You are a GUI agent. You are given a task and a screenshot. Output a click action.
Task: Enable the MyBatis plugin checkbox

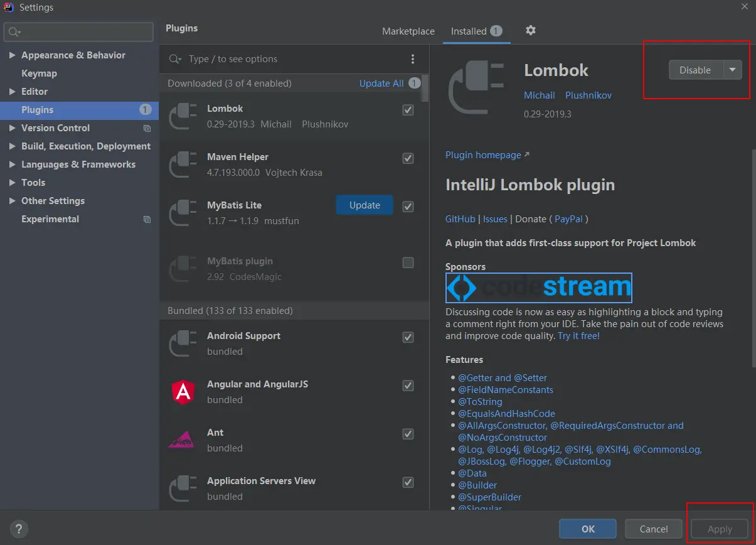[x=408, y=262]
